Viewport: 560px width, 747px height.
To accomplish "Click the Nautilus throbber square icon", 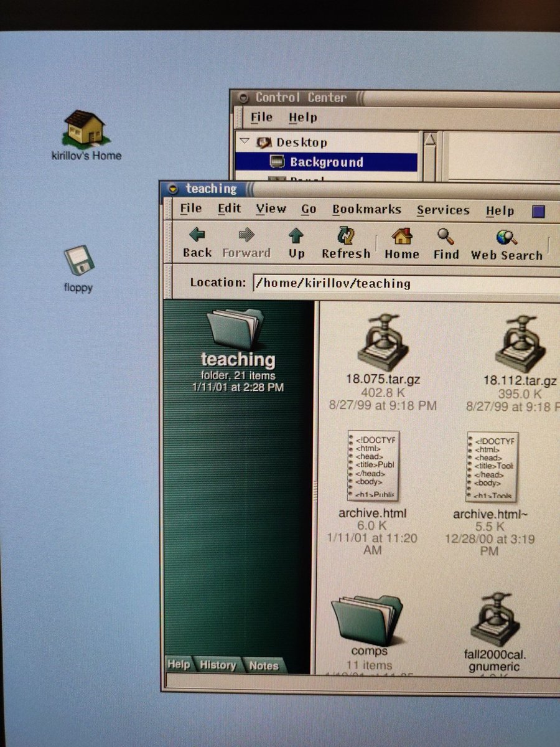I will [x=538, y=212].
